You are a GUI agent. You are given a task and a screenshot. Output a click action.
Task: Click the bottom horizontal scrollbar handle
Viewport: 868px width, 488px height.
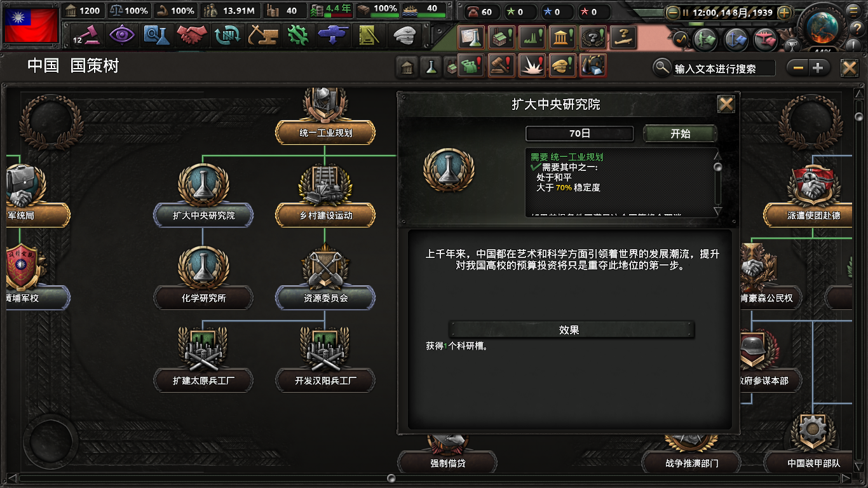[391, 478]
